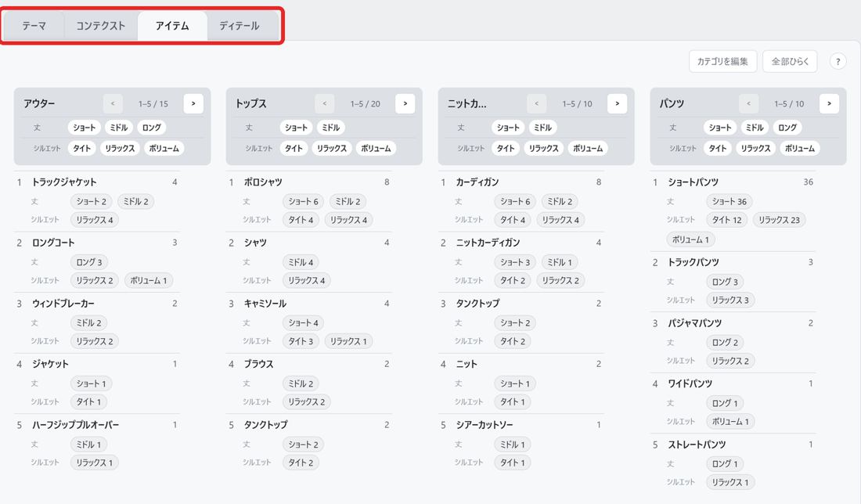Expand the ショートパンツ row
Screen dimensions: 861x504
click(733, 182)
